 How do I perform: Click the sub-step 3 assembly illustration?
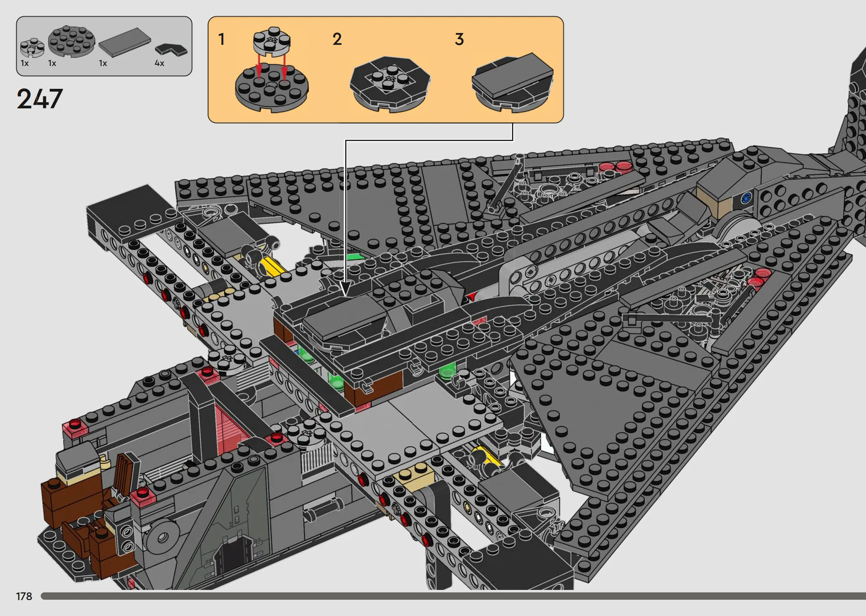512,82
